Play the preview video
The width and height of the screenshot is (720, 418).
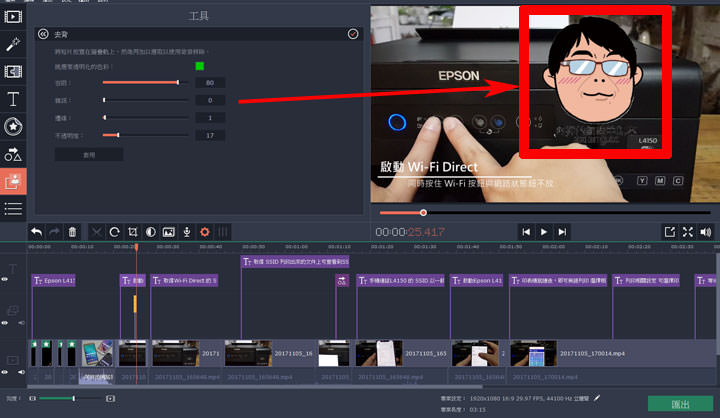point(544,232)
